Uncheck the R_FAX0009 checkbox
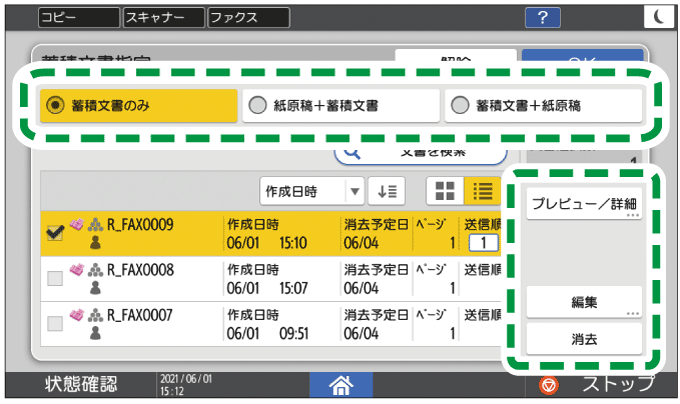 click(x=55, y=233)
